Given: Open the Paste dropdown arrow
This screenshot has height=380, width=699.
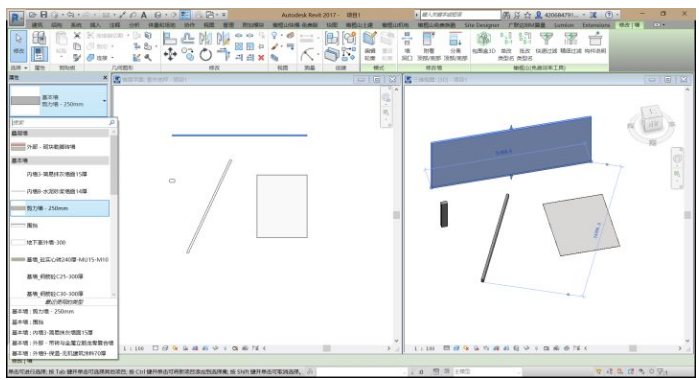Looking at the screenshot, I should point(61,58).
